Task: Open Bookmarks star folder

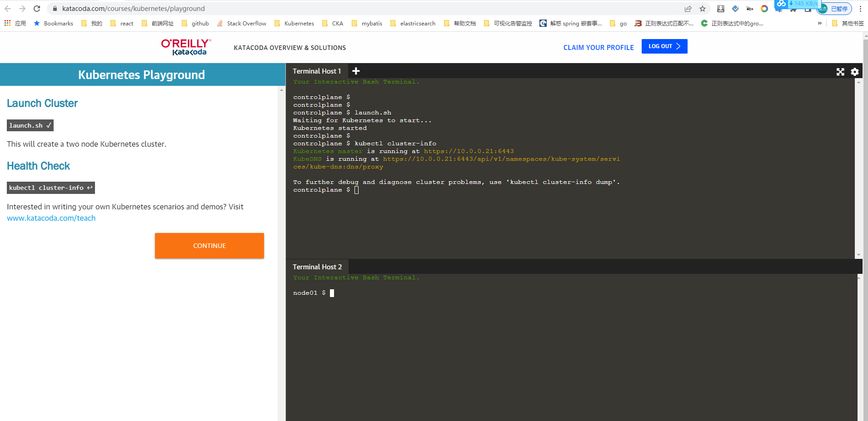Action: click(53, 23)
